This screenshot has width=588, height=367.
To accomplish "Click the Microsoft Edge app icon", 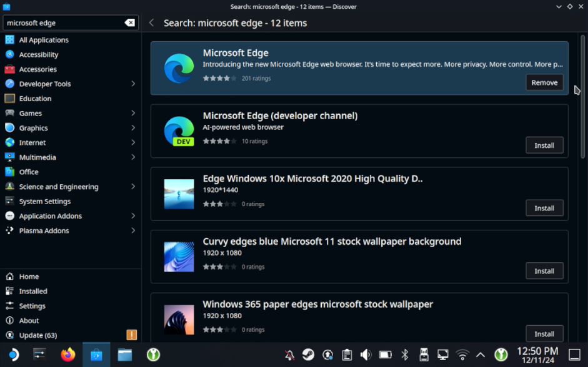I will [x=179, y=66].
